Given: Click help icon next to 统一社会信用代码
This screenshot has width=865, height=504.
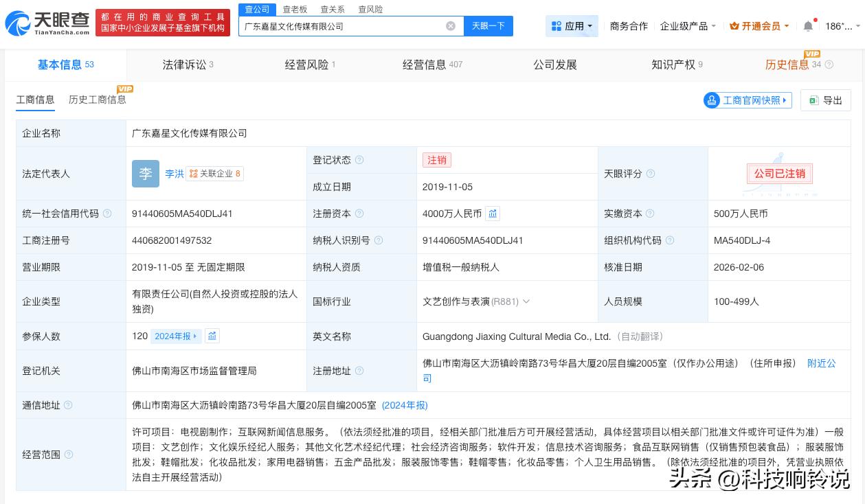Looking at the screenshot, I should pyautogui.click(x=107, y=214).
